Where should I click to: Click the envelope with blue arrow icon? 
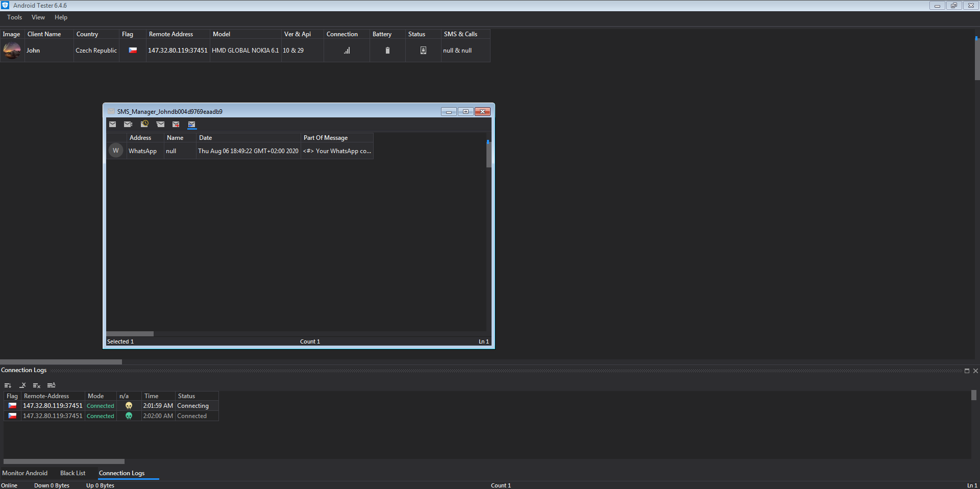[192, 124]
